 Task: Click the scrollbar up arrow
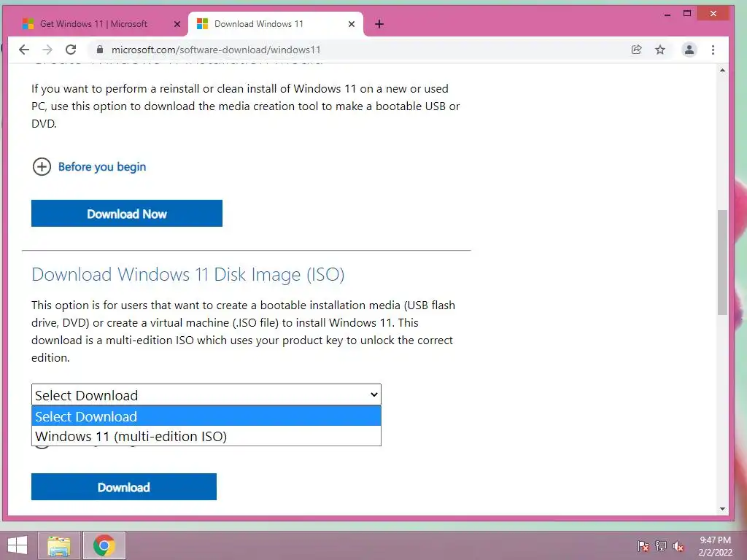[722, 70]
